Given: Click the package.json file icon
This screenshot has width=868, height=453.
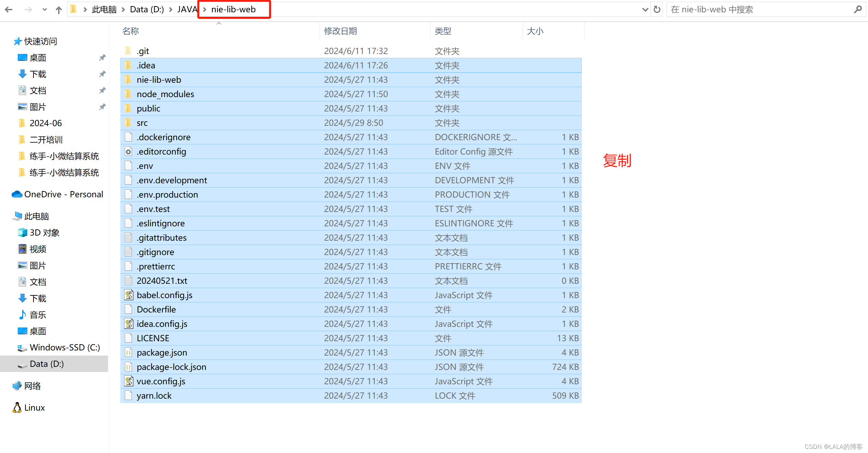Looking at the screenshot, I should pos(129,352).
